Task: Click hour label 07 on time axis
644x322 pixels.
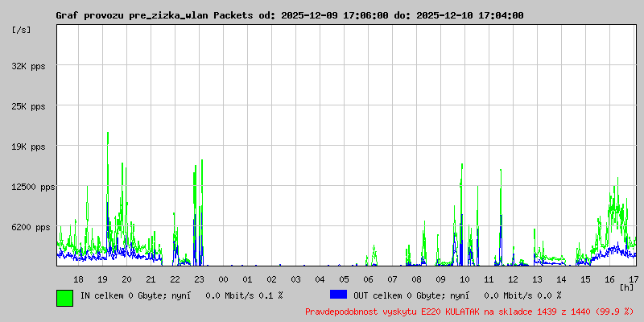Action: coord(392,279)
